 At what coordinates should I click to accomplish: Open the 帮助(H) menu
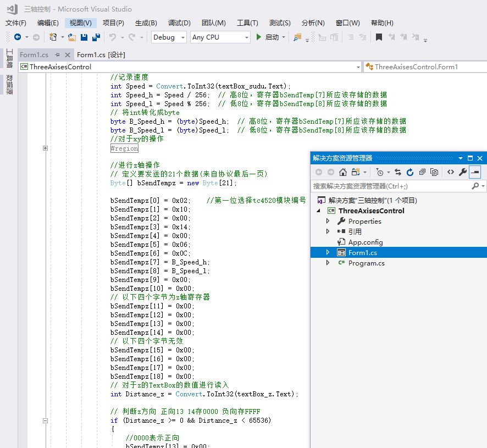pos(382,23)
